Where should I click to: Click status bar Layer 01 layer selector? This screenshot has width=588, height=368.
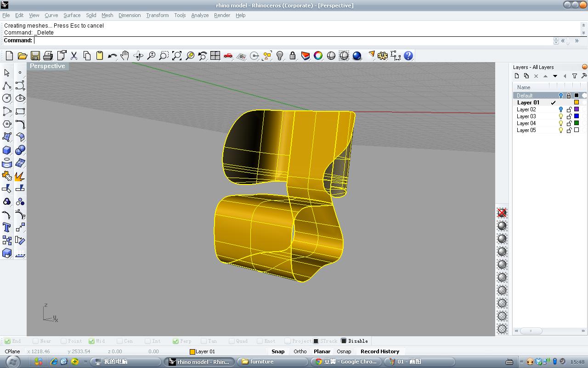click(202, 351)
